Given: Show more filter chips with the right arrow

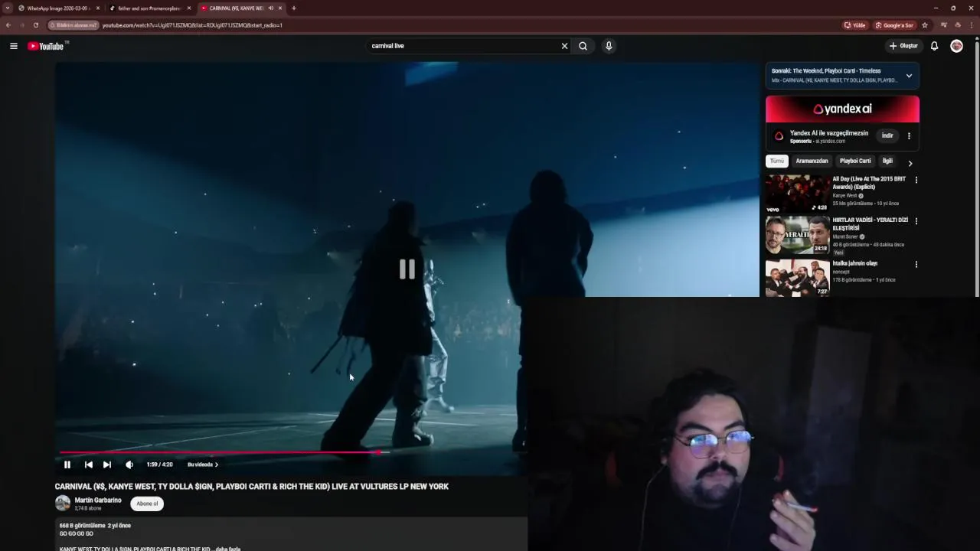Looking at the screenshot, I should tap(910, 162).
